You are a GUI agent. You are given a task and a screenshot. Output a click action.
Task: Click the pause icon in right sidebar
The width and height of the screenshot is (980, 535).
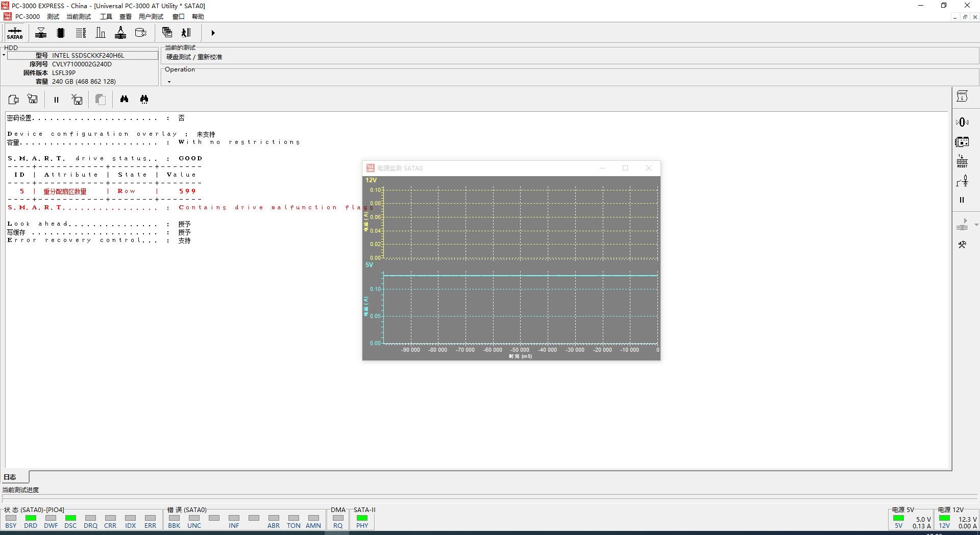click(x=962, y=200)
